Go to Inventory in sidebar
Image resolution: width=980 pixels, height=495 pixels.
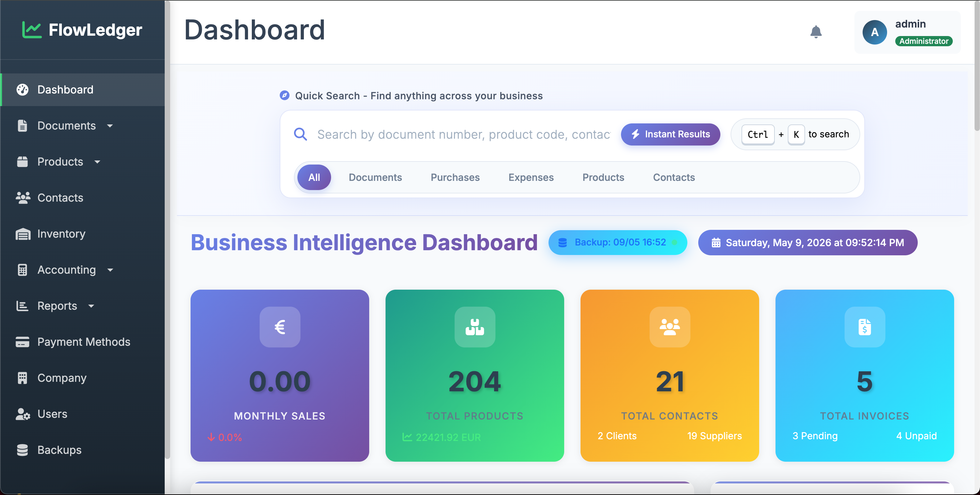point(83,234)
